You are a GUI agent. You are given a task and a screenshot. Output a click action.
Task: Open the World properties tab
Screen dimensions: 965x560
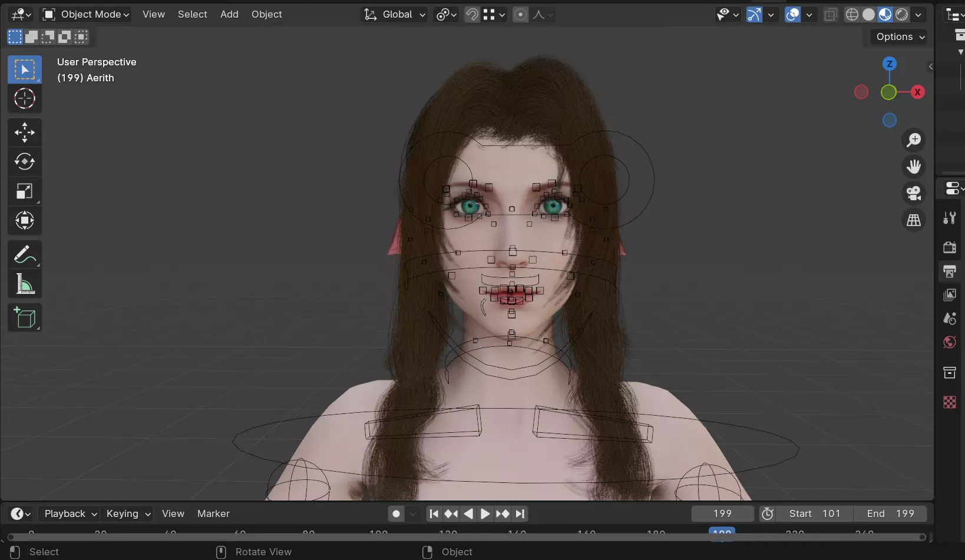point(950,342)
